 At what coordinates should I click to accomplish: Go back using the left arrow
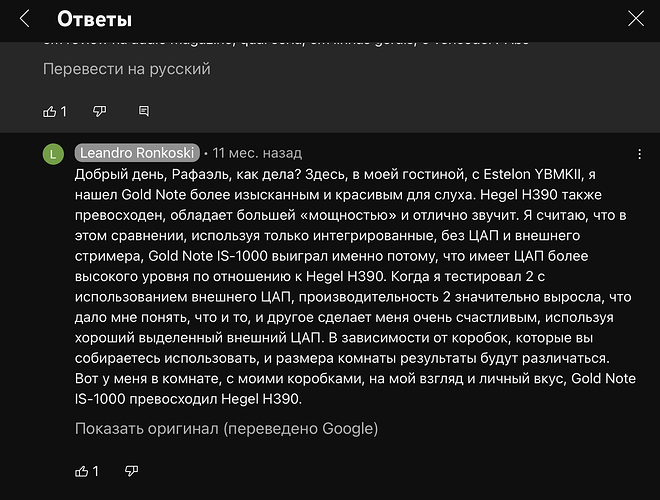point(25,19)
